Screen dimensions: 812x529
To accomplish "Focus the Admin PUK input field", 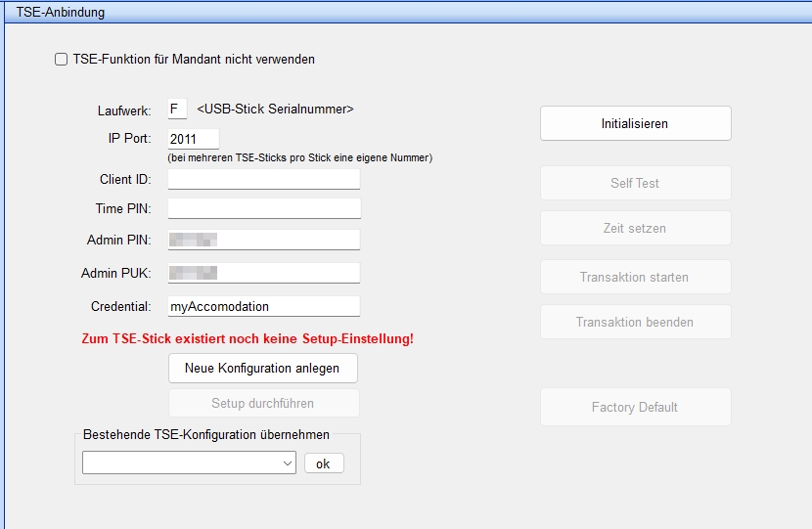I will pos(264,273).
